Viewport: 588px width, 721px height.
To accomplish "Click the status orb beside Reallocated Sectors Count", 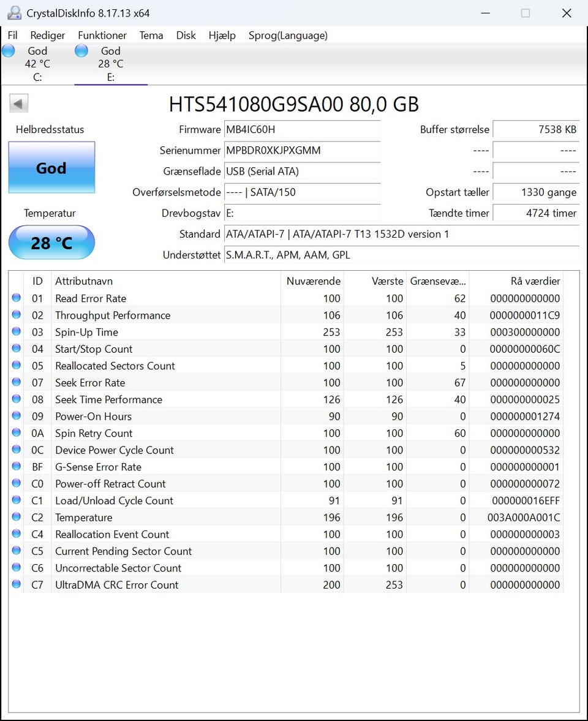I will click(x=16, y=366).
